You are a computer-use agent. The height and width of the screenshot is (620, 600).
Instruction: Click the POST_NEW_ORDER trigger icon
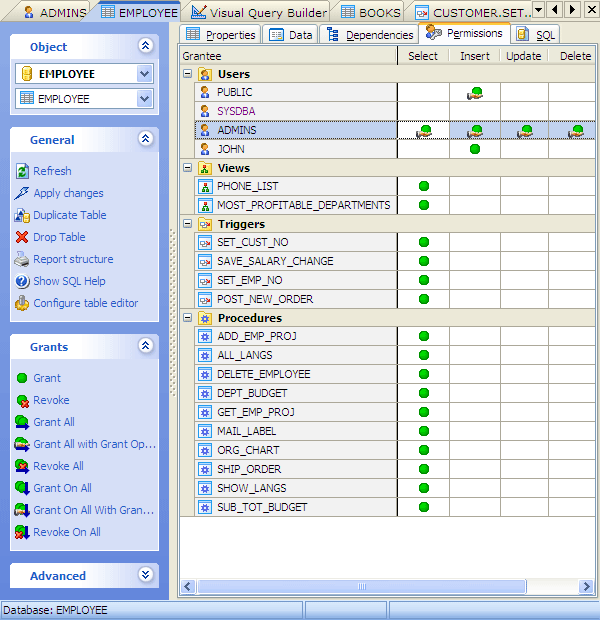(x=205, y=299)
